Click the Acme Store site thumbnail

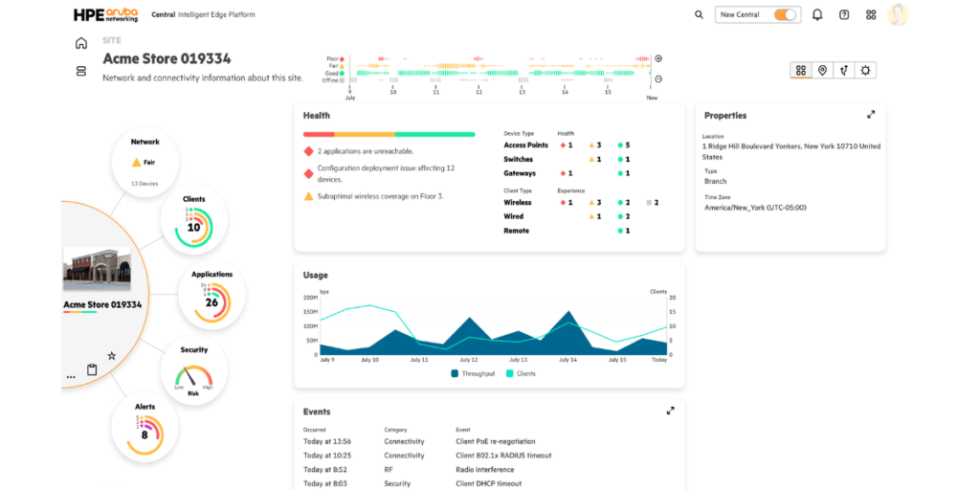click(97, 268)
